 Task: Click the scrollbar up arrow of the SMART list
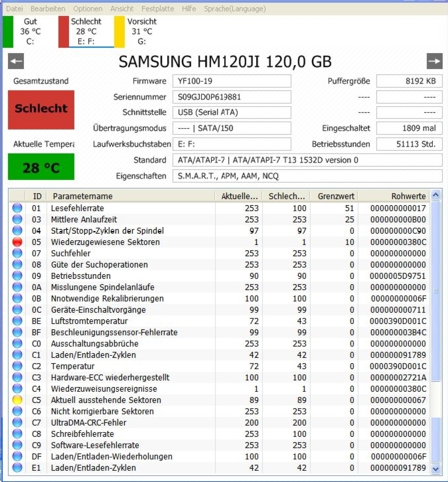click(435, 195)
